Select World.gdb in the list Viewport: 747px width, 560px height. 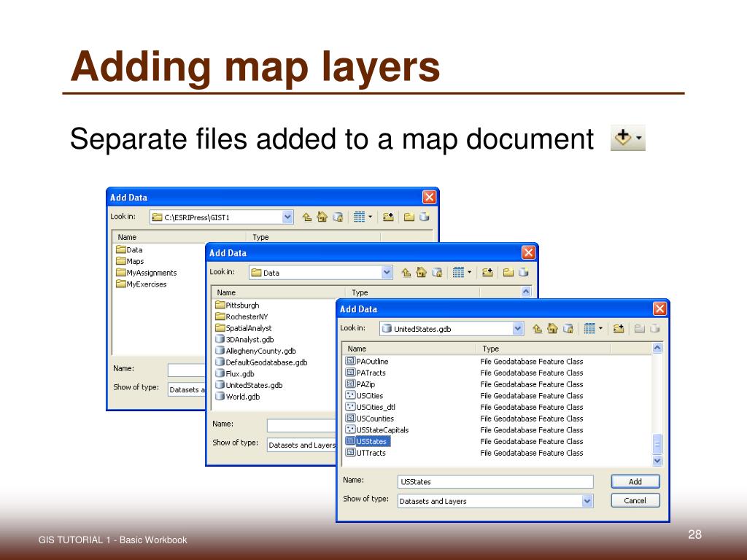point(238,397)
